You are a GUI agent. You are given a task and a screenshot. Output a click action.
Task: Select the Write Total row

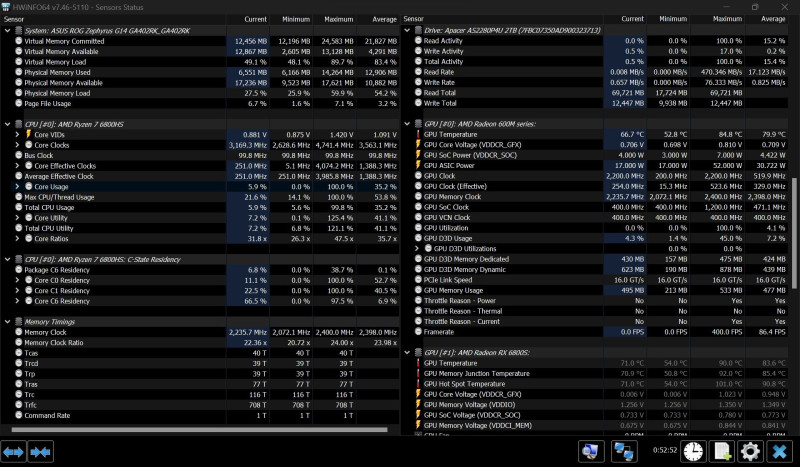pos(595,103)
